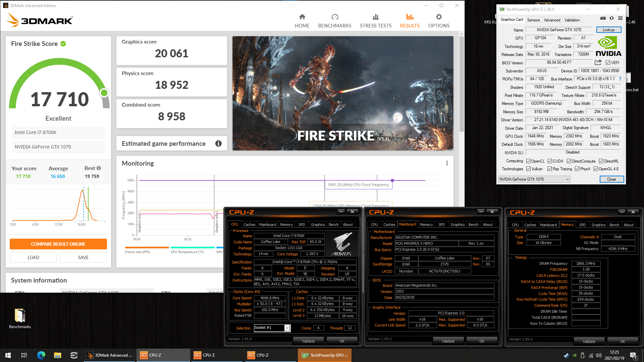
Task: Click AORUS logo in first CPU-Z window
Action: 342,245
